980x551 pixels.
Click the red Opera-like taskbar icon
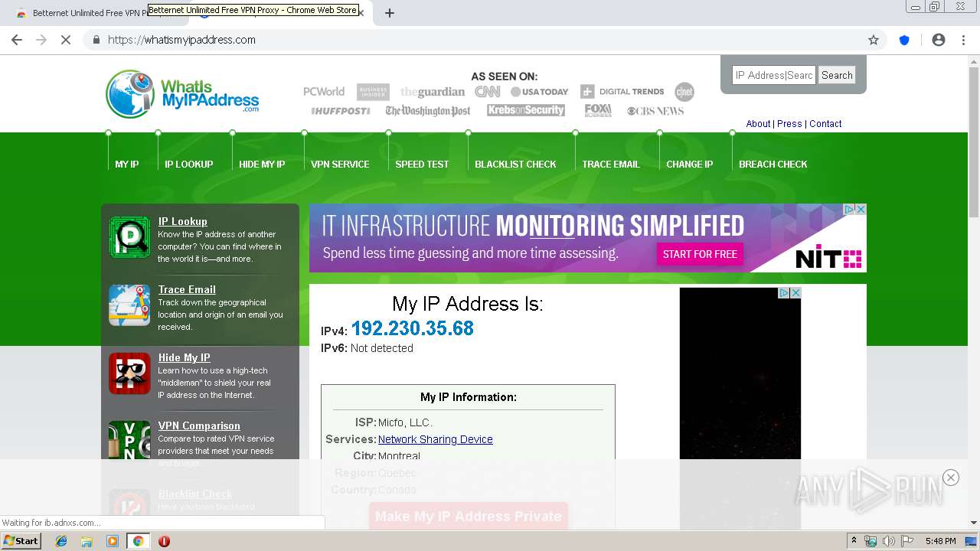pyautogui.click(x=164, y=541)
